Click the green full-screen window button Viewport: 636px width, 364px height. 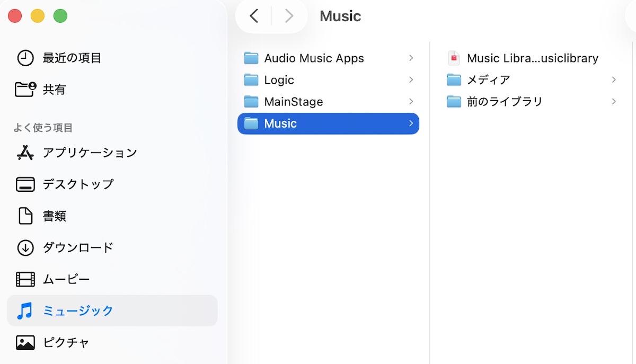[x=60, y=16]
